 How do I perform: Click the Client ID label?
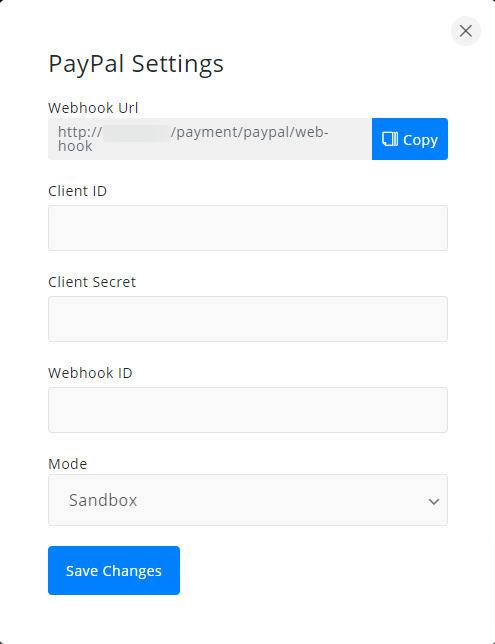point(77,191)
